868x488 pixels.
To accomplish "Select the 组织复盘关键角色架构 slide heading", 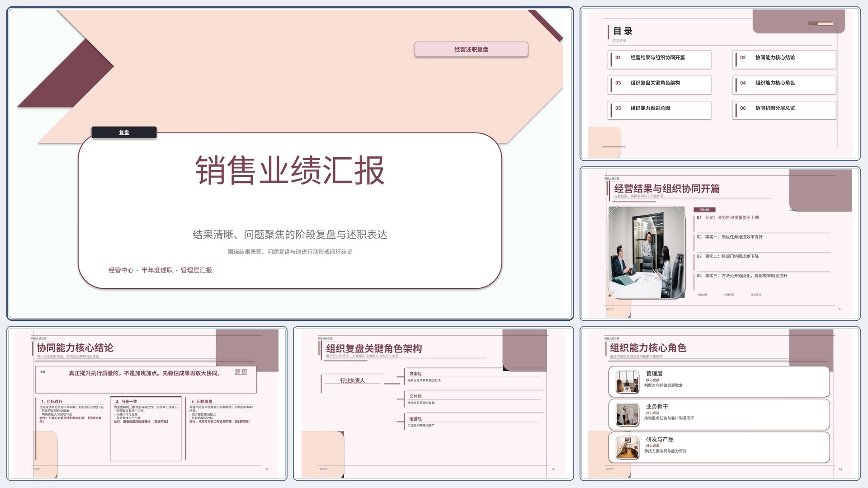I will [x=374, y=348].
